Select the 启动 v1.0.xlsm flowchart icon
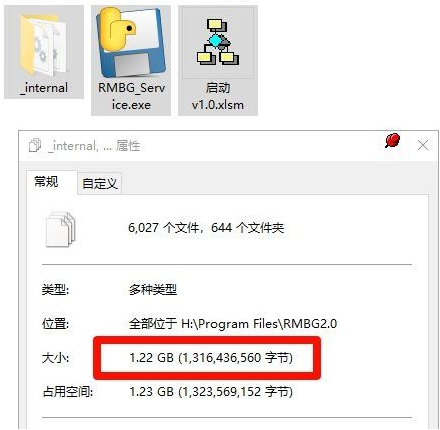The height and width of the screenshot is (430, 440). click(218, 42)
